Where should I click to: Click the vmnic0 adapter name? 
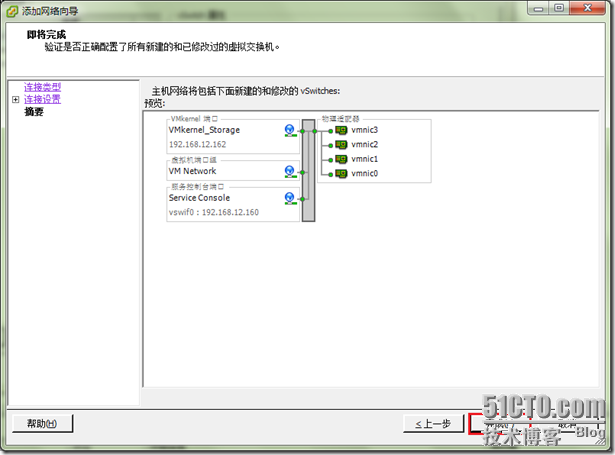pos(365,174)
